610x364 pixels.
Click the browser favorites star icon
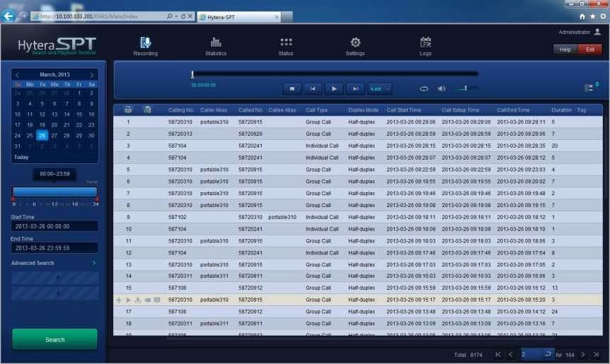(592, 16)
